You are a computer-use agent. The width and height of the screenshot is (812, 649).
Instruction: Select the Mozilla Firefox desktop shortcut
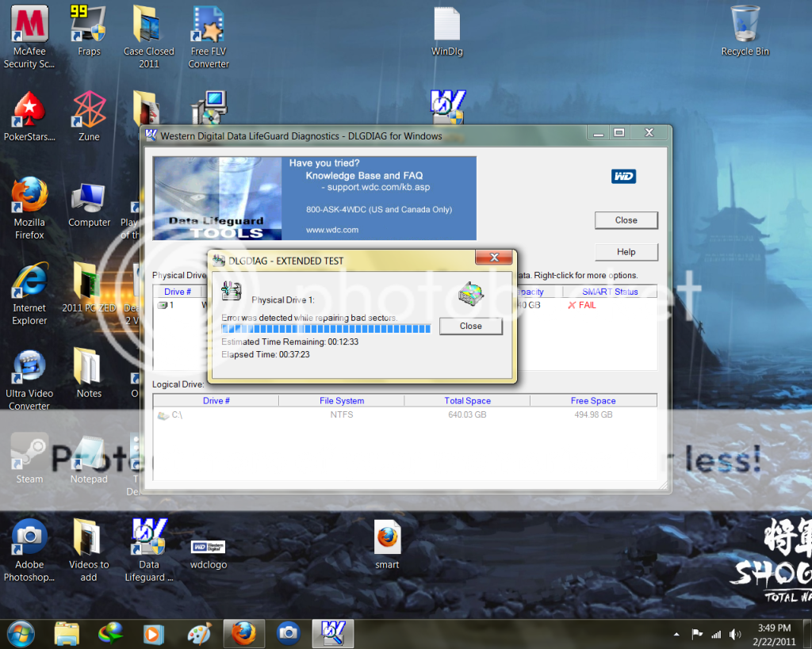pyautogui.click(x=29, y=208)
